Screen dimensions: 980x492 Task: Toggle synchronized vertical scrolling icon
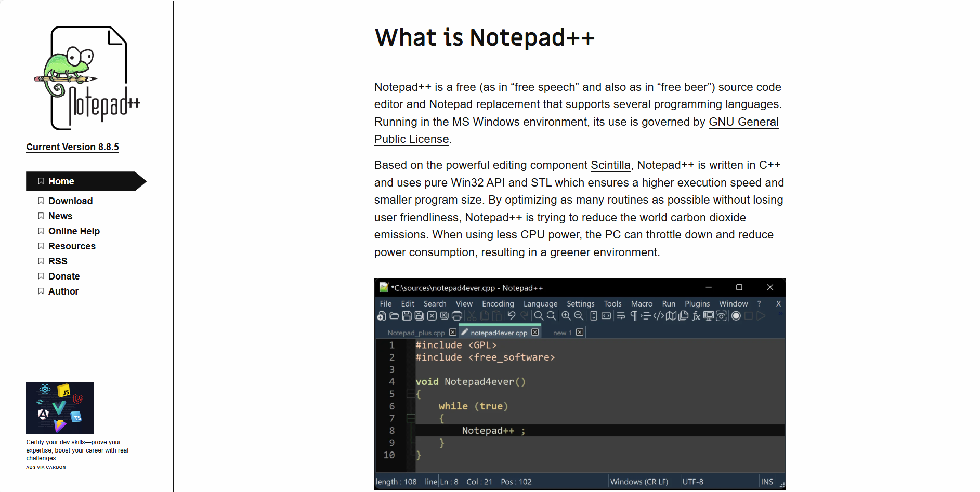(594, 316)
